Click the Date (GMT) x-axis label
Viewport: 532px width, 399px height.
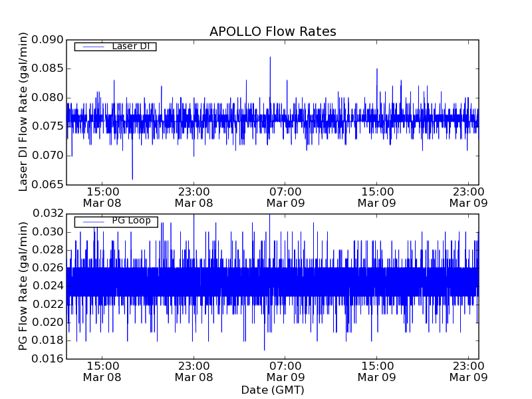[273, 390]
